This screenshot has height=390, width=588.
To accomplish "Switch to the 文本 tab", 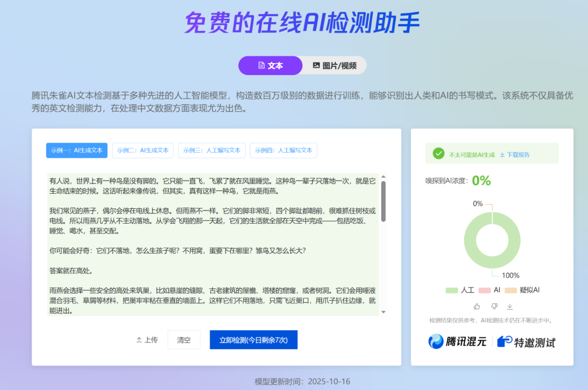I will point(270,65).
